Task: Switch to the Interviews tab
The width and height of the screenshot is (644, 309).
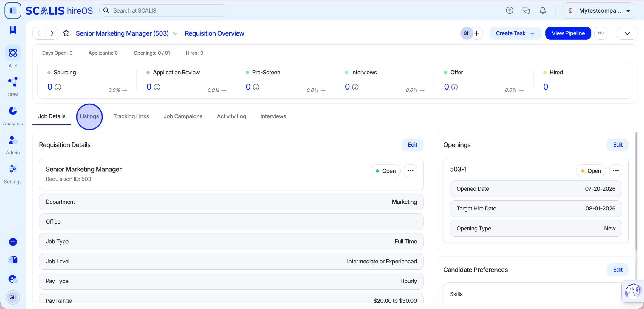Action: [x=273, y=116]
